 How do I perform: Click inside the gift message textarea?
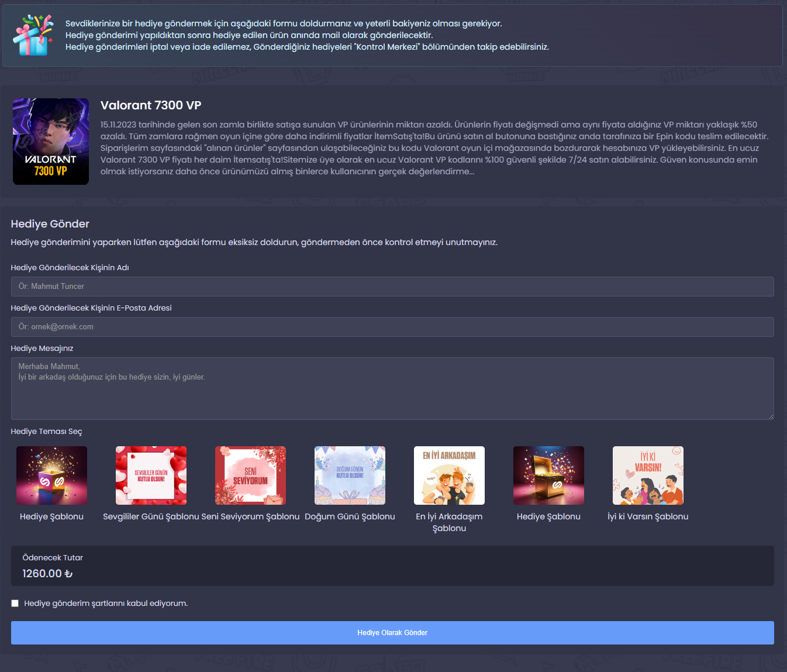coord(392,388)
